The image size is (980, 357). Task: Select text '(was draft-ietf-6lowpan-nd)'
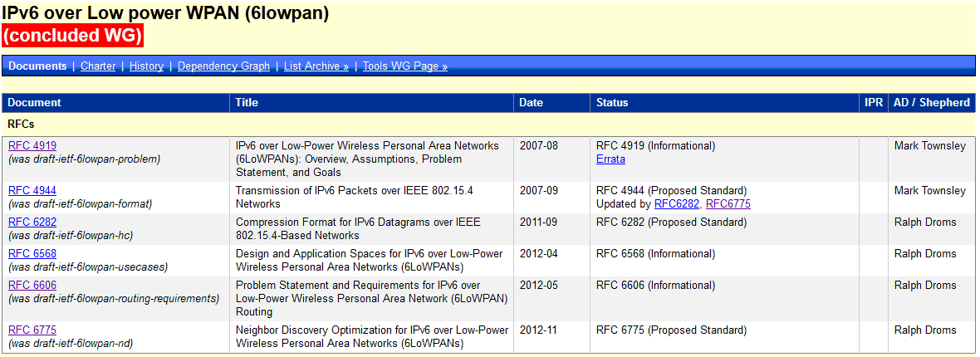[x=71, y=344]
